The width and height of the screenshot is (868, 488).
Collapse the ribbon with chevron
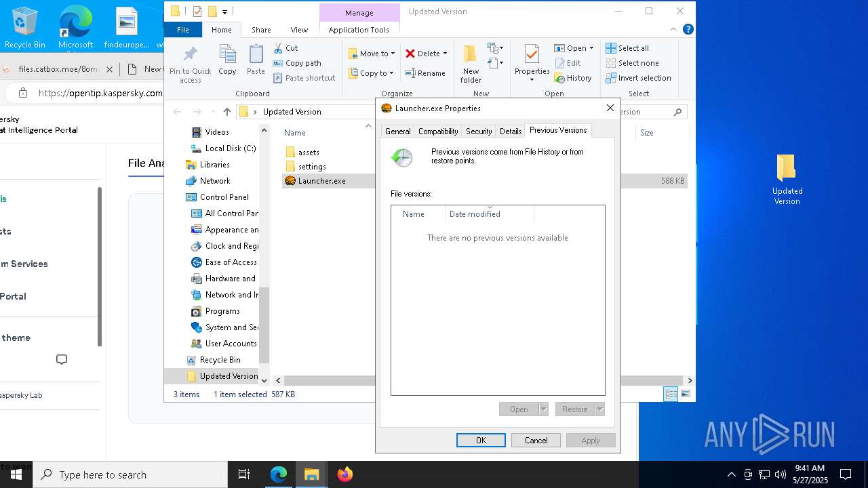(673, 29)
